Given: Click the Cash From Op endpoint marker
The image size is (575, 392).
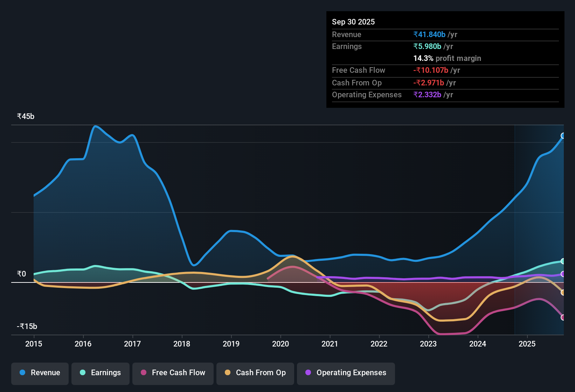Looking at the screenshot, I should point(563,293).
